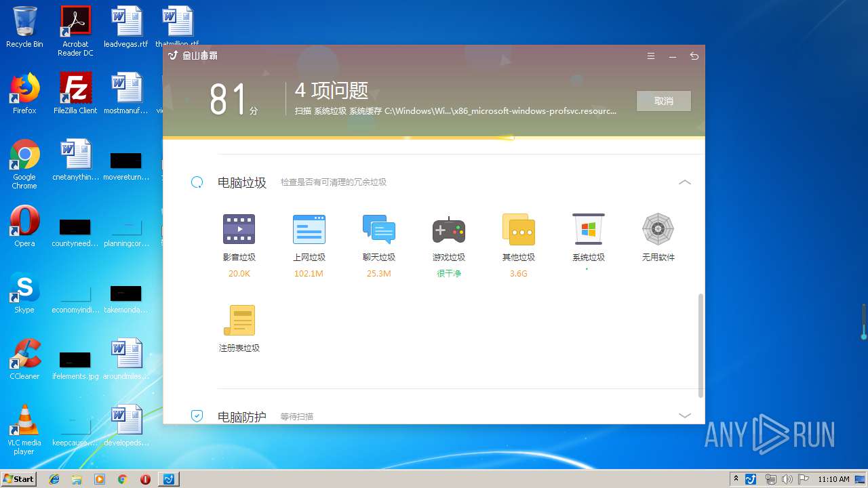This screenshot has width=868, height=488.
Task: Cancel the scan with 取消 button
Action: point(664,101)
